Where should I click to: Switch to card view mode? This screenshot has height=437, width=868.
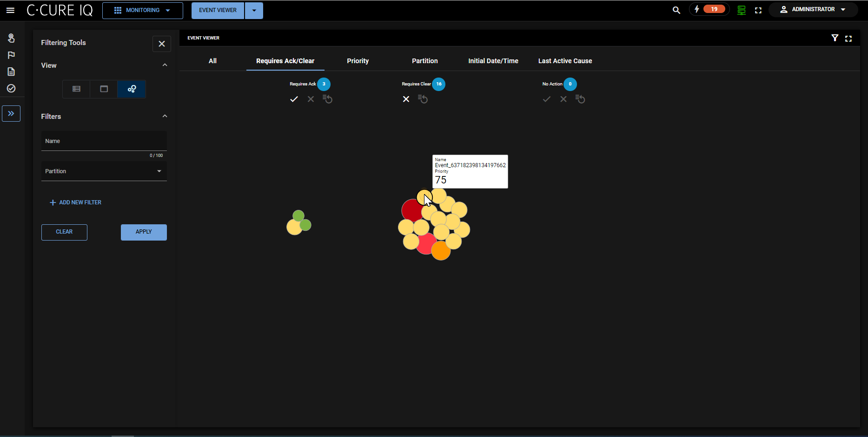pos(104,89)
